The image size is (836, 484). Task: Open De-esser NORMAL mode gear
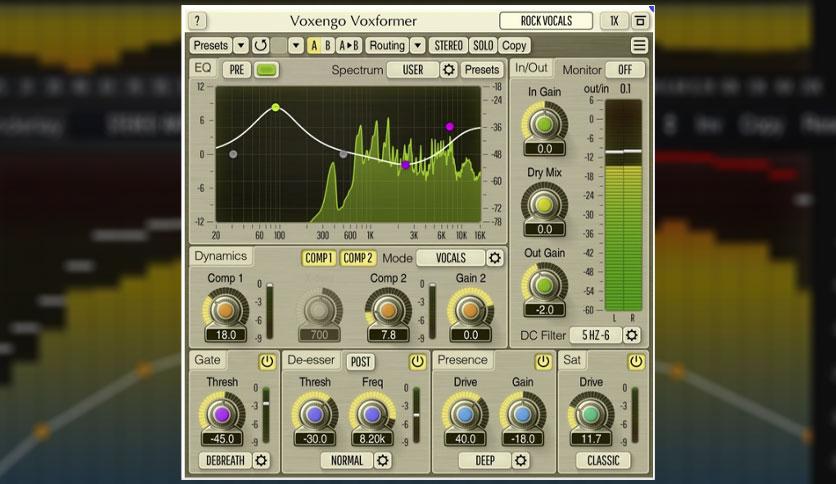[x=382, y=460]
